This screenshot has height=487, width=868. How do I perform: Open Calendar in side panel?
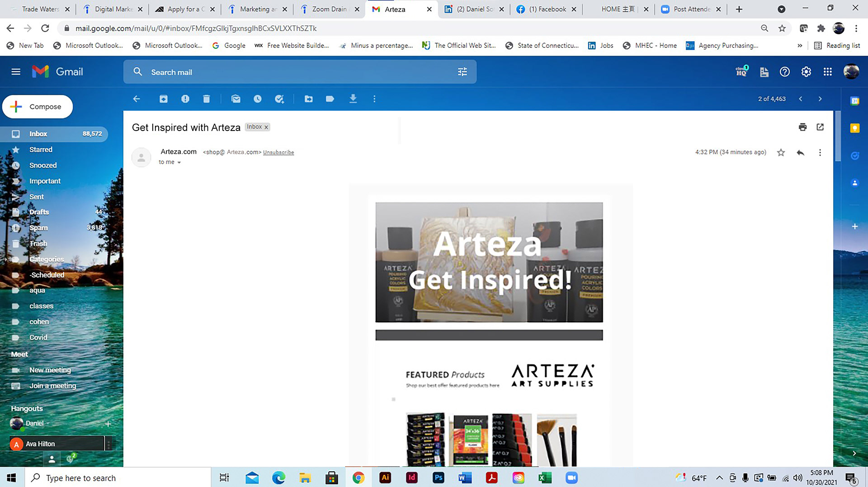click(x=854, y=101)
